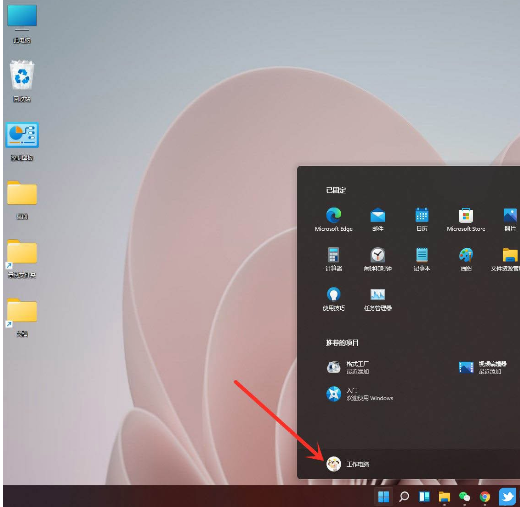Open Task View on the taskbar

(424, 496)
